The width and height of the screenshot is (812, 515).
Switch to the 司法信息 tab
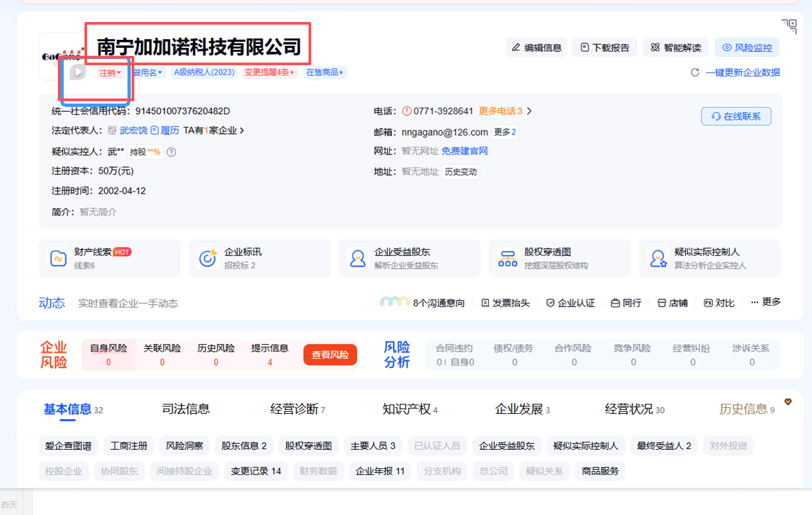tap(186, 409)
